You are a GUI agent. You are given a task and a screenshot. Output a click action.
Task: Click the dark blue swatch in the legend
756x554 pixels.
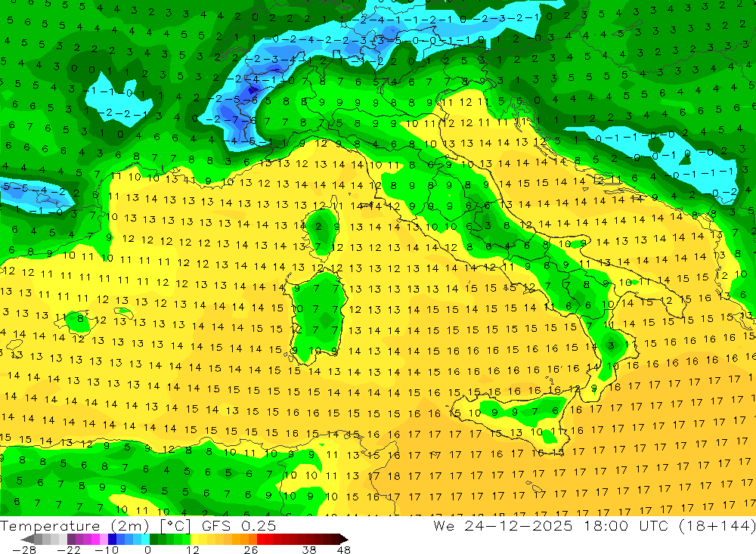pyautogui.click(x=112, y=539)
